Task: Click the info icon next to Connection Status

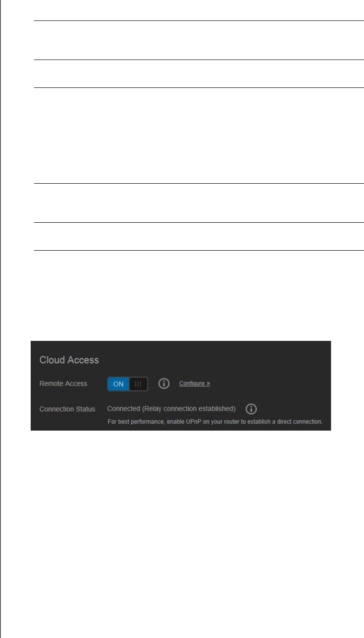Action: [x=251, y=409]
